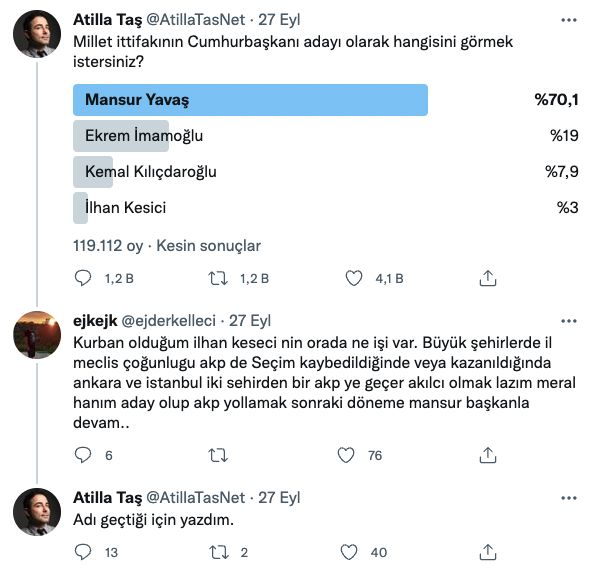Like the 'Adı geçtiği için yazdım' reply
The height and width of the screenshot is (570, 591).
[349, 552]
